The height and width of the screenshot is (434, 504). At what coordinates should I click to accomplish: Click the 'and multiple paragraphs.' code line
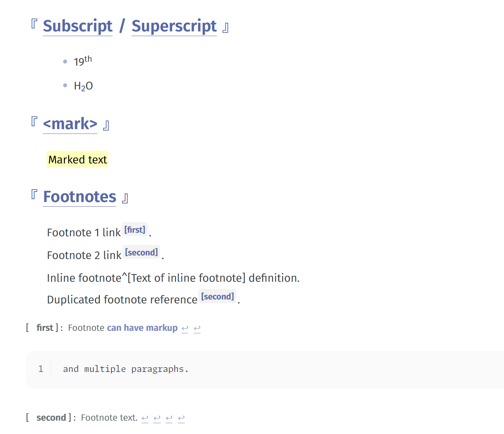coord(126,369)
